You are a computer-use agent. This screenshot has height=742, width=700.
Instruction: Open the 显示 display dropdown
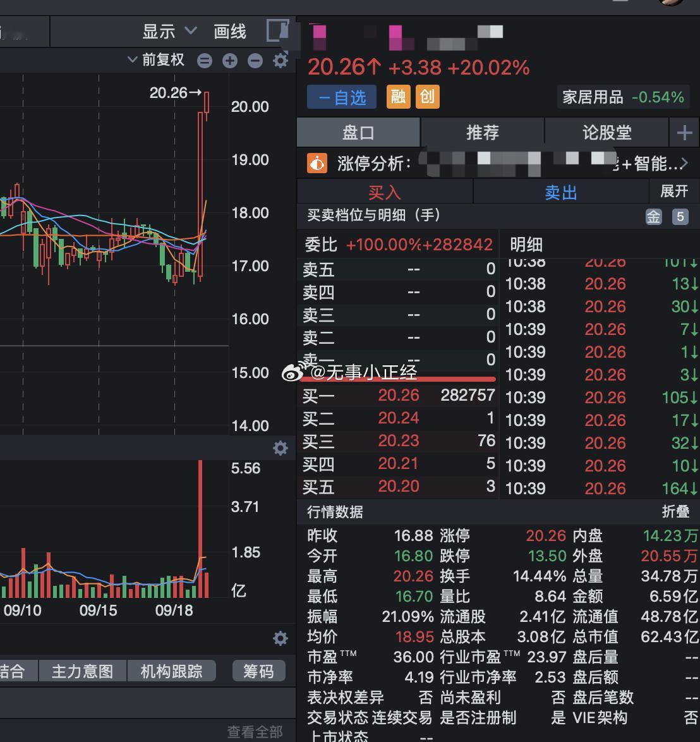169,32
